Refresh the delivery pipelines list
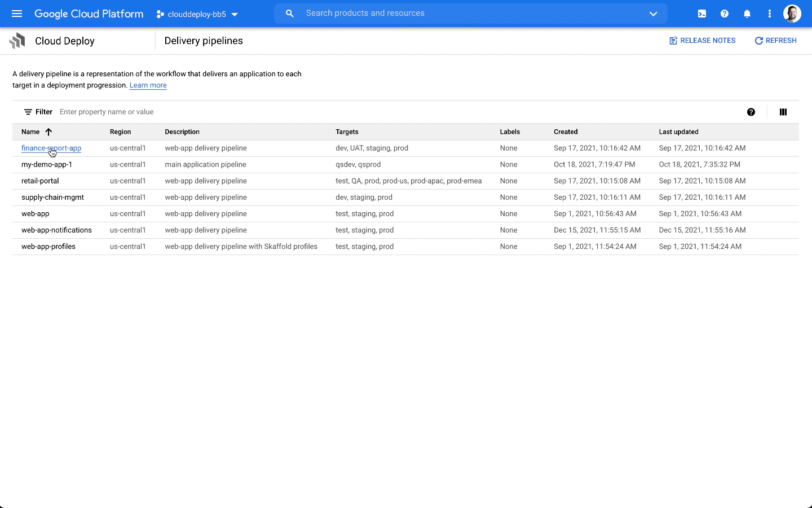 pyautogui.click(x=775, y=40)
